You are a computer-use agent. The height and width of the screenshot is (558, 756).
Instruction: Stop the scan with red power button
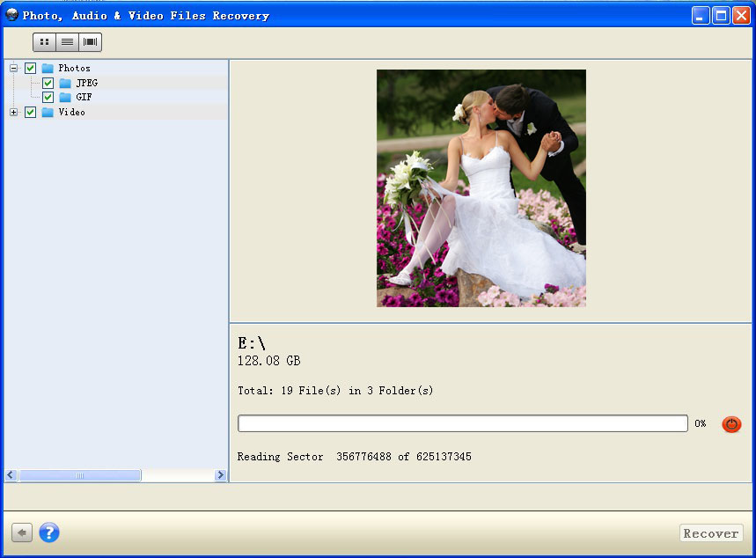(x=731, y=424)
